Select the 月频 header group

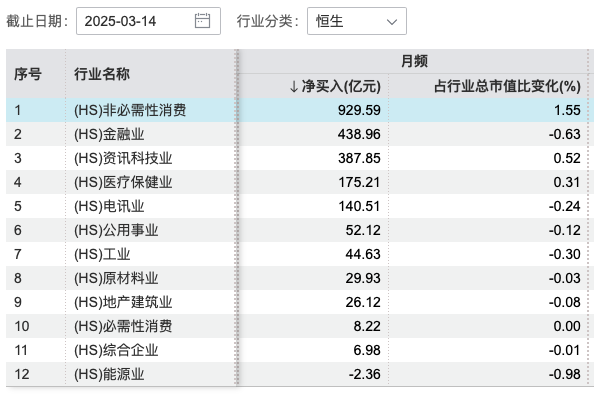tap(414, 61)
